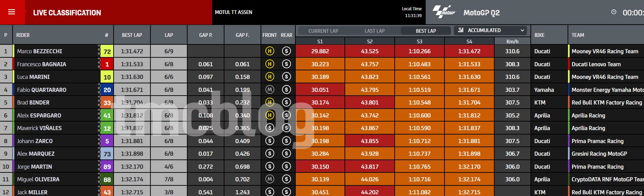The image size is (644, 196).
Task: Select the Best Lap tab
Action: coord(426,31)
